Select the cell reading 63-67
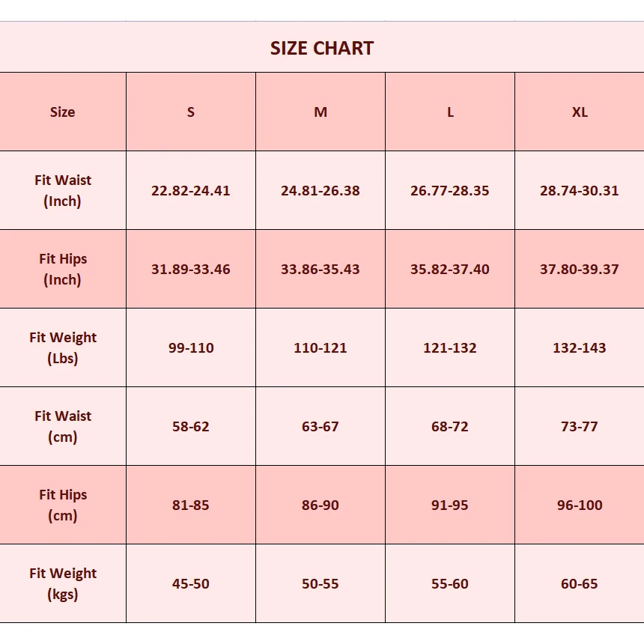This screenshot has height=644, width=644. coord(321,426)
